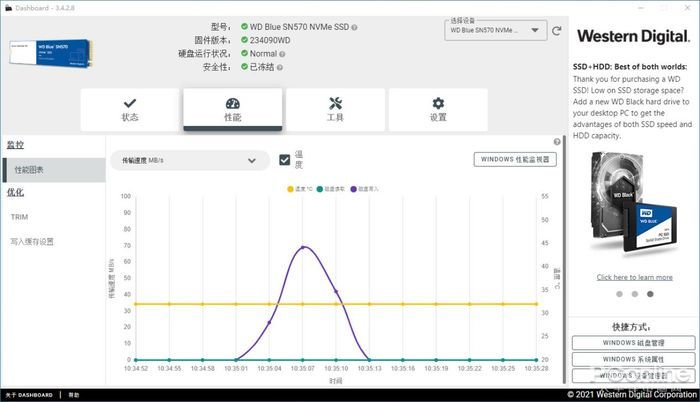The width and height of the screenshot is (700, 402).
Task: Select the third carousel dot
Action: (x=650, y=294)
